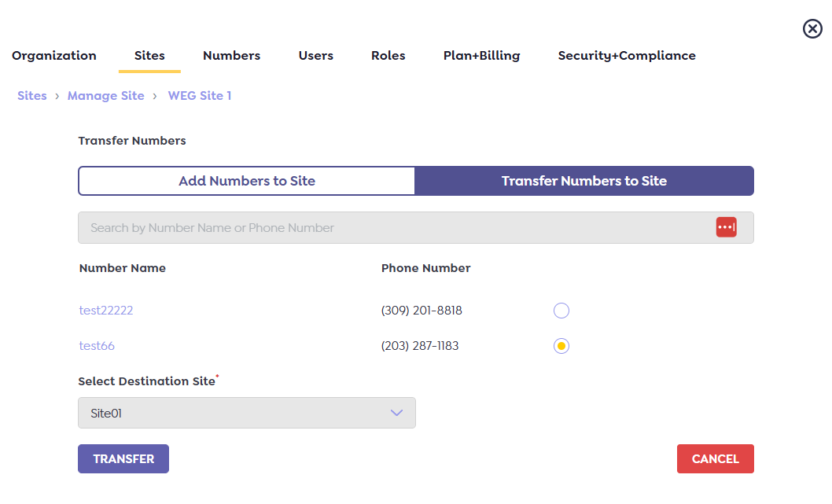Viewport: 832px width, 504px height.
Task: Expand the Select Destination Site dropdown arrow
Action: pos(396,413)
